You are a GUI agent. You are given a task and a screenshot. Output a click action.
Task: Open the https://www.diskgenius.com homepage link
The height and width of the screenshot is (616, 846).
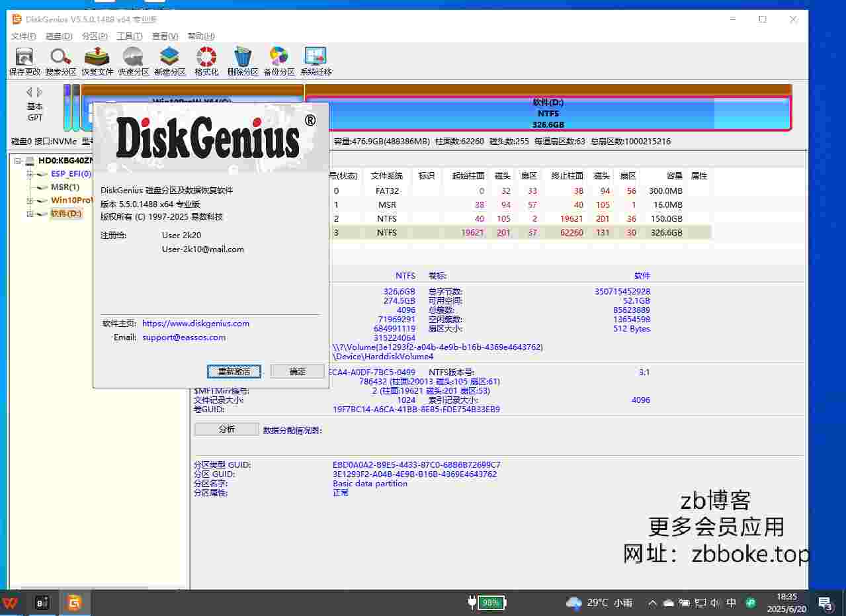196,324
